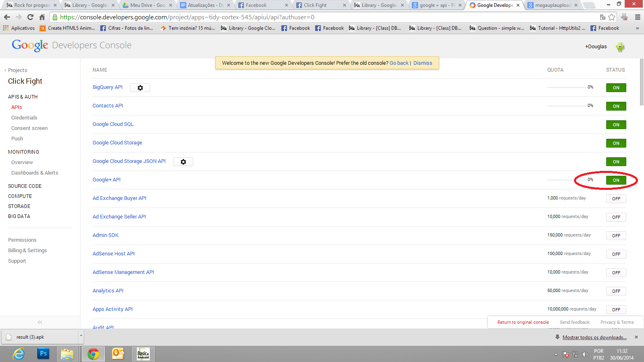The width and height of the screenshot is (644, 362).
Task: Click Go back link in banner
Action: 399,63
